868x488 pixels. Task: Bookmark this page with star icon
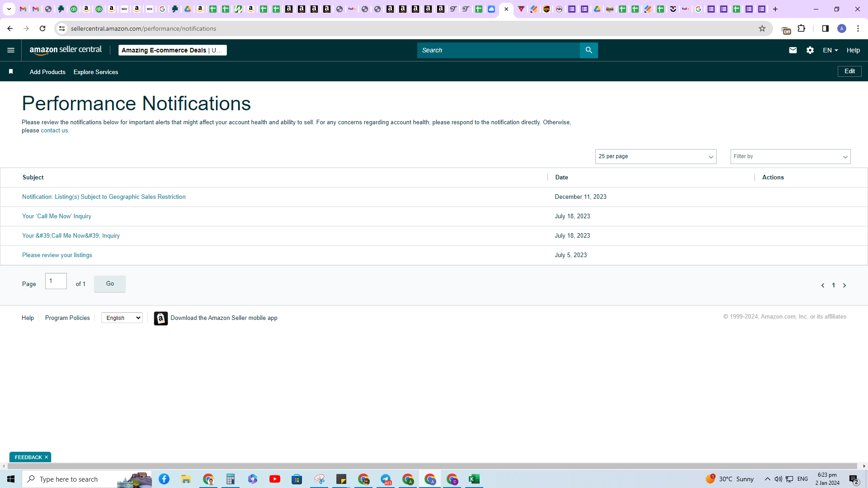click(x=762, y=28)
